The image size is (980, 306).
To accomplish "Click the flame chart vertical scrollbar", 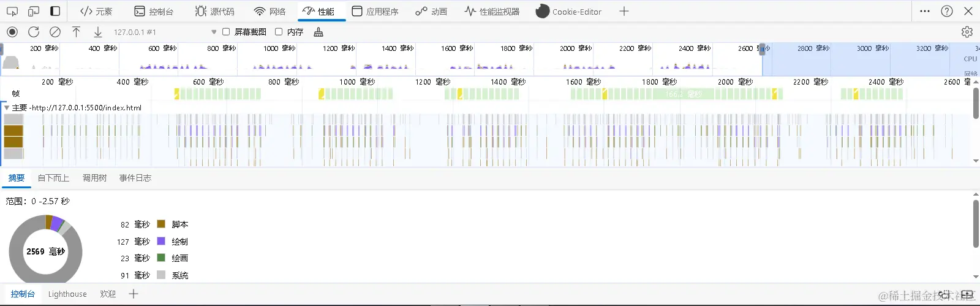I will pyautogui.click(x=976, y=104).
